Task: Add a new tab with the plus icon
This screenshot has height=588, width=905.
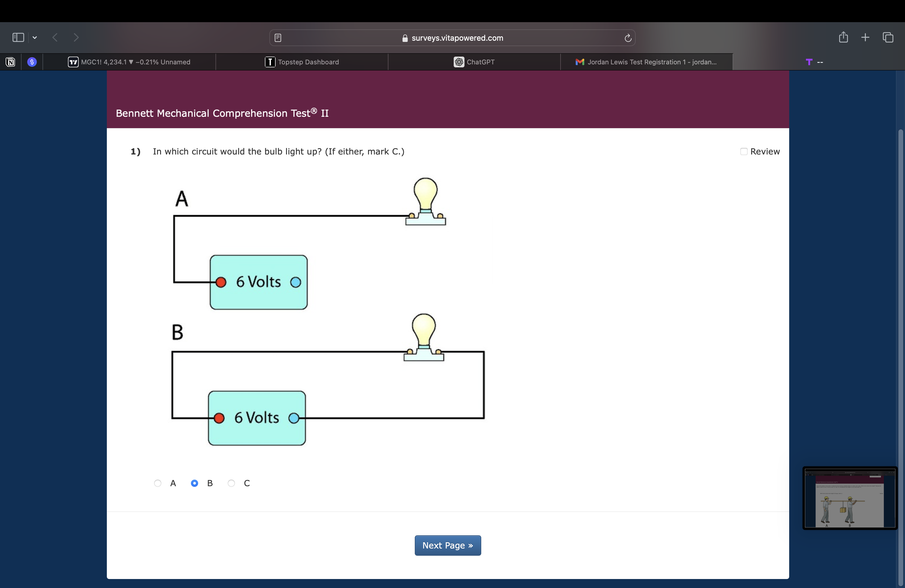Action: point(865,37)
